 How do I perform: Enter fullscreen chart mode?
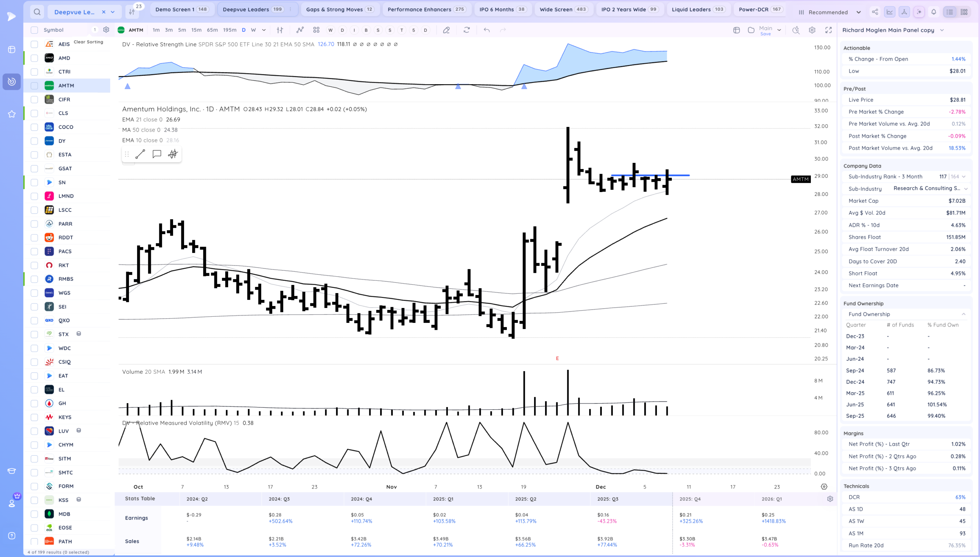[828, 30]
